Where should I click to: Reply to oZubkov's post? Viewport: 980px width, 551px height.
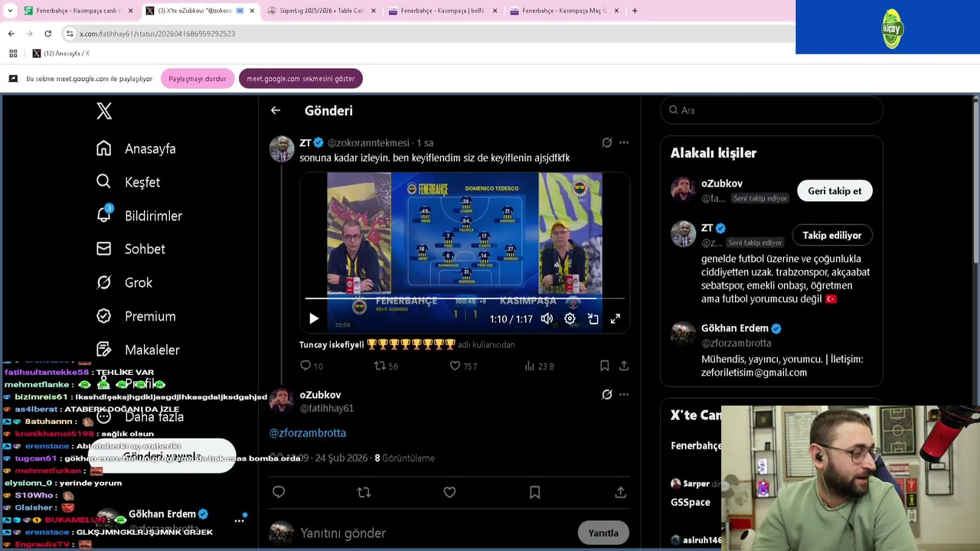pyautogui.click(x=279, y=492)
